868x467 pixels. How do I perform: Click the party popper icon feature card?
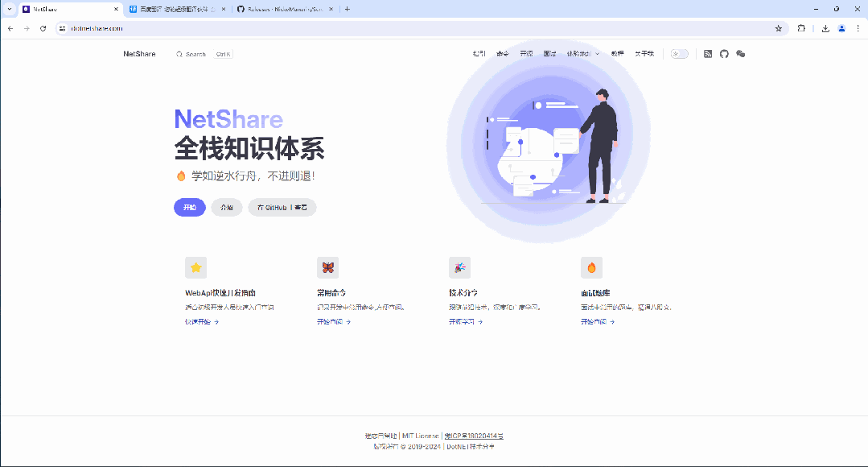[x=459, y=268]
